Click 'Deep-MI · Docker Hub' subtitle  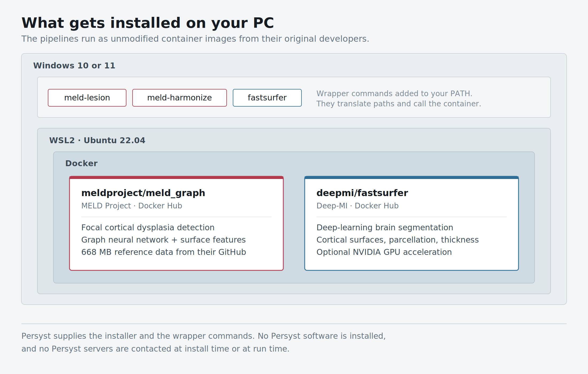pyautogui.click(x=358, y=206)
